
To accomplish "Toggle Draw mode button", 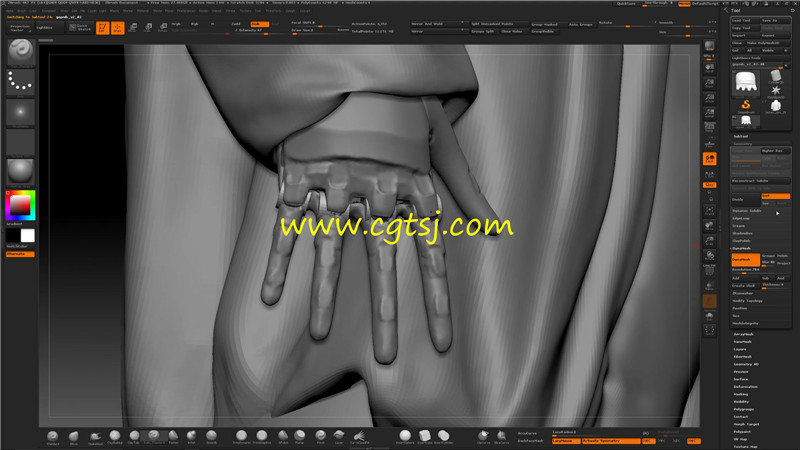I will click(117, 28).
